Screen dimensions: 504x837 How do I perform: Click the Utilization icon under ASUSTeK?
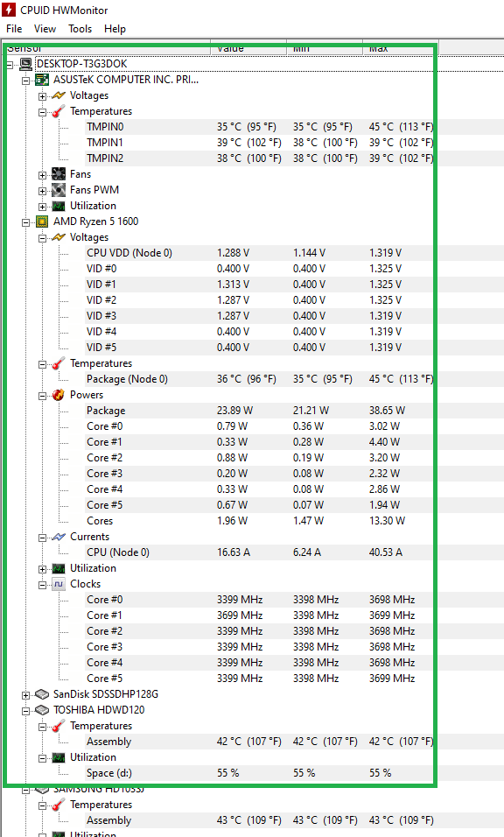tap(59, 206)
